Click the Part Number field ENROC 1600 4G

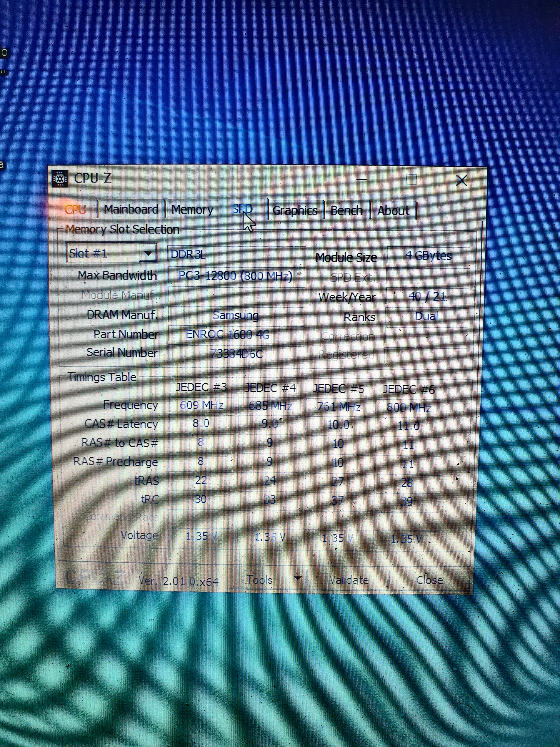(228, 335)
